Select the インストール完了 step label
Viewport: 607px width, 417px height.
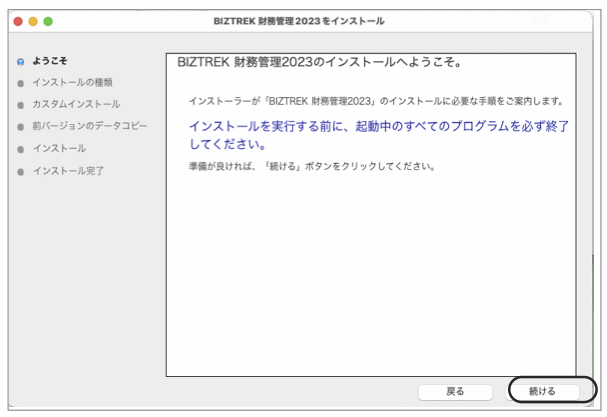[68, 171]
